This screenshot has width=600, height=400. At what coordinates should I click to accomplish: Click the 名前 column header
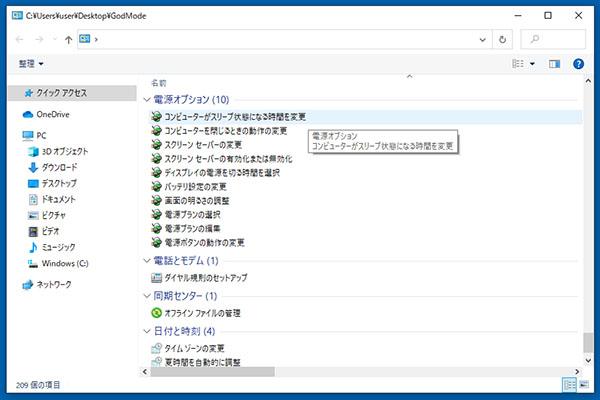159,82
